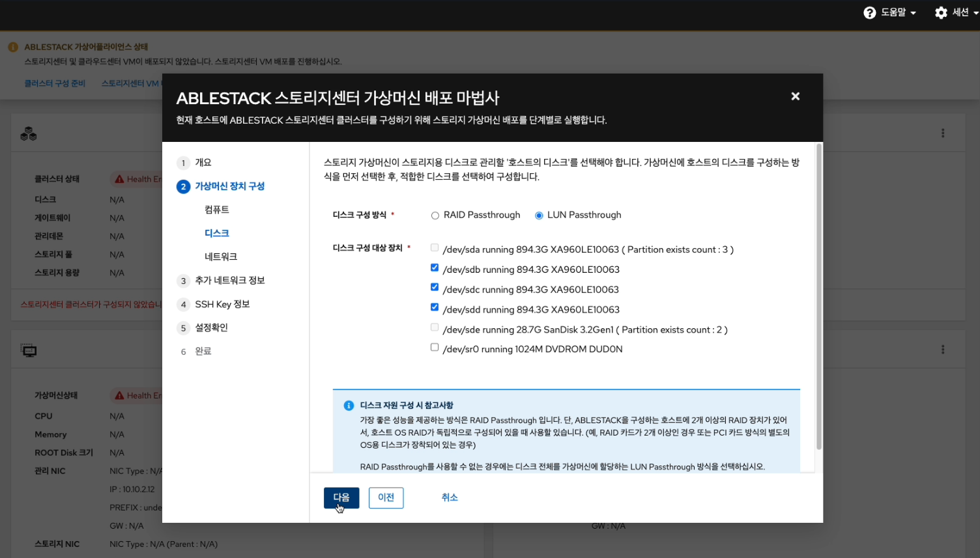Uncheck the /dev/sdc disk checkbox

pyautogui.click(x=435, y=287)
